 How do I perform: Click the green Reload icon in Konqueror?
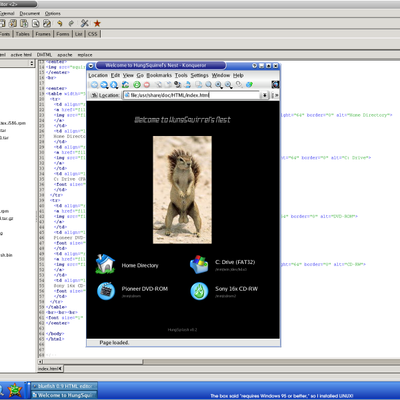[137, 85]
